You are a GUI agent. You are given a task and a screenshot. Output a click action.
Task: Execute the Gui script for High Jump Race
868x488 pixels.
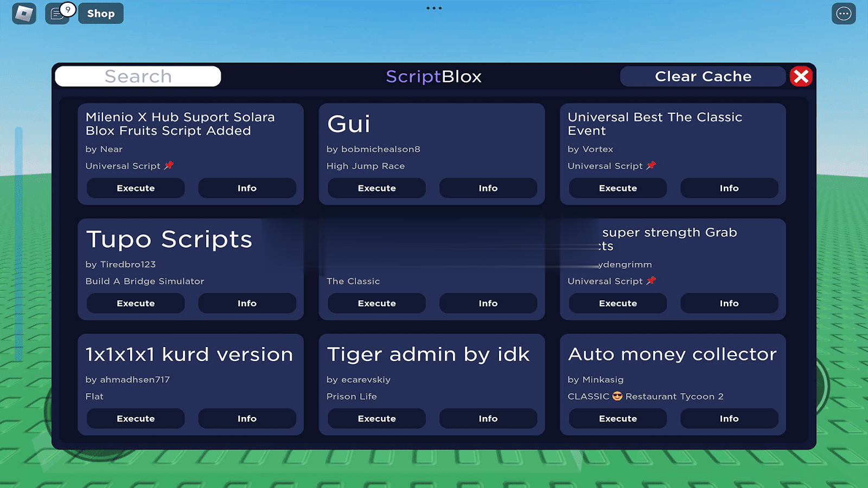pyautogui.click(x=376, y=188)
